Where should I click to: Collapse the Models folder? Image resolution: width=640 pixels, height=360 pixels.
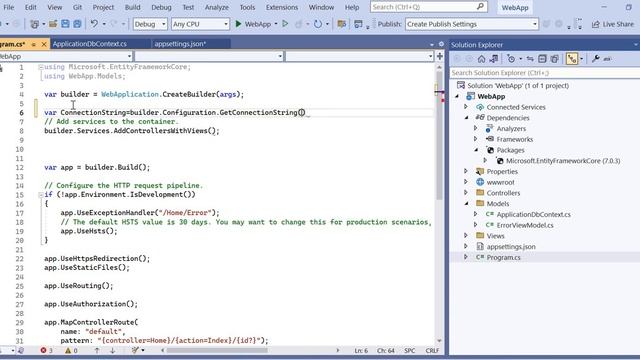[466, 203]
